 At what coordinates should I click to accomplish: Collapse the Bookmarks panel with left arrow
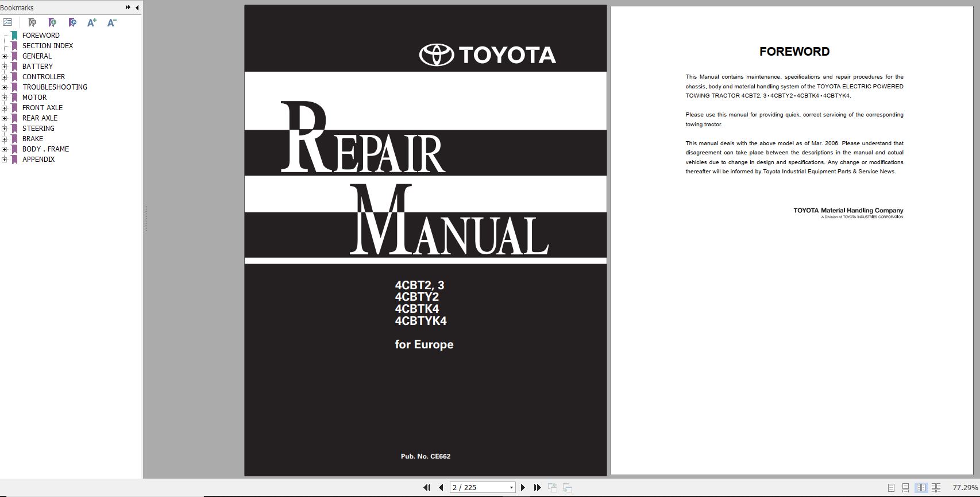(x=137, y=7)
